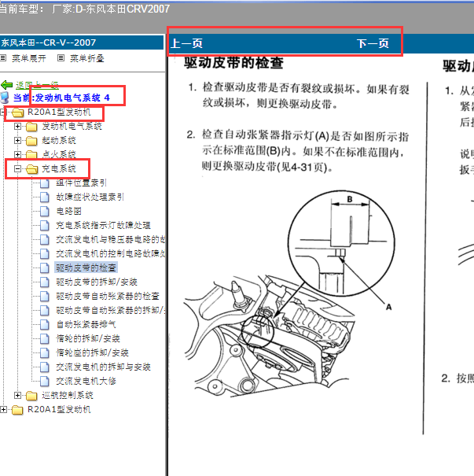Click the computer icon beside 当前
Viewport: 474px width, 476px height.
tap(5, 98)
